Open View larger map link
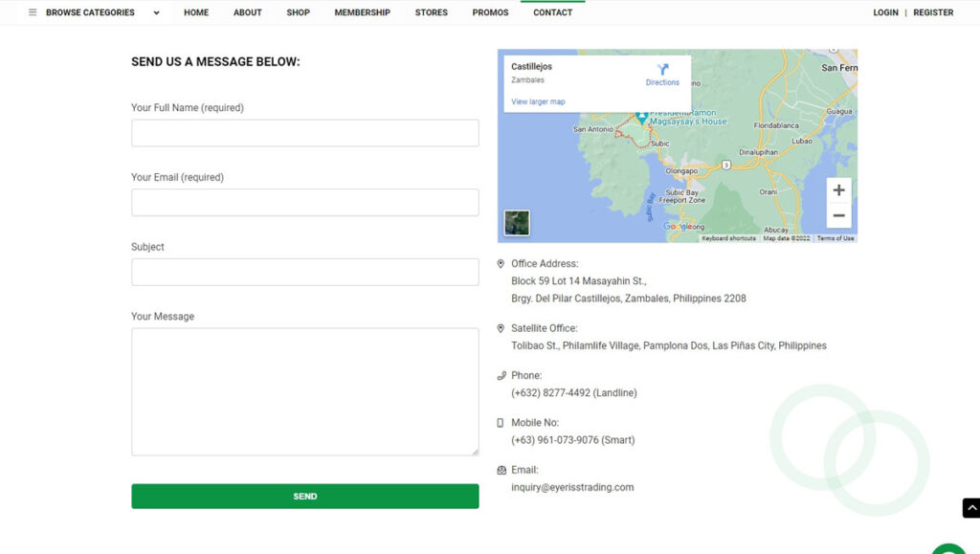The width and height of the screenshot is (980, 554). tap(538, 101)
